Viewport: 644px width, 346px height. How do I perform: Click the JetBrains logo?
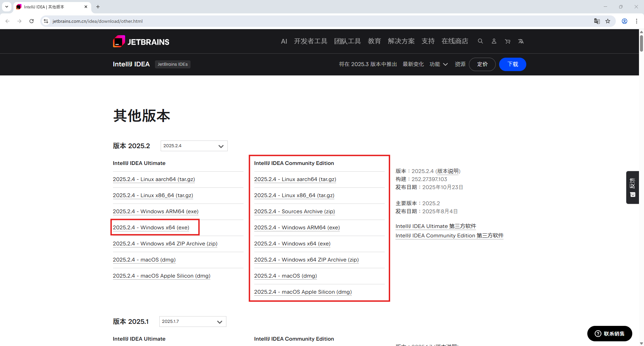(x=141, y=41)
